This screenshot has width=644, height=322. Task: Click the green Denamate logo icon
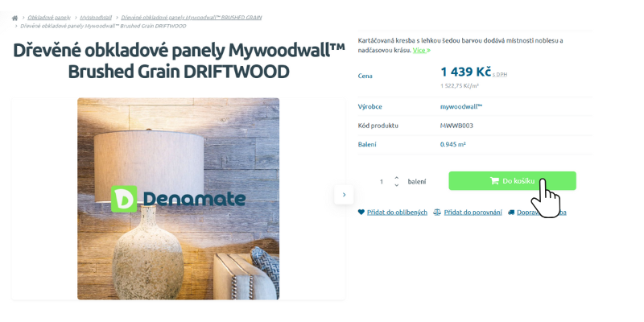click(124, 199)
